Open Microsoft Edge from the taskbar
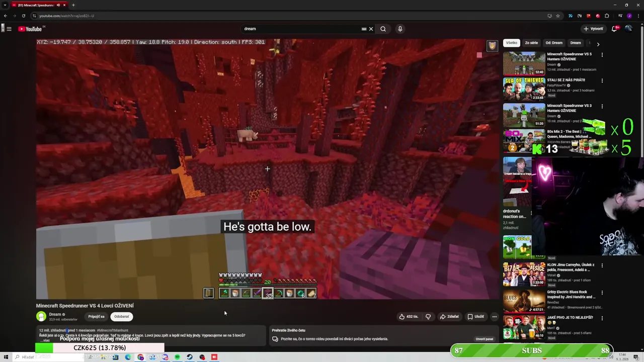644x362 pixels. (x=128, y=357)
